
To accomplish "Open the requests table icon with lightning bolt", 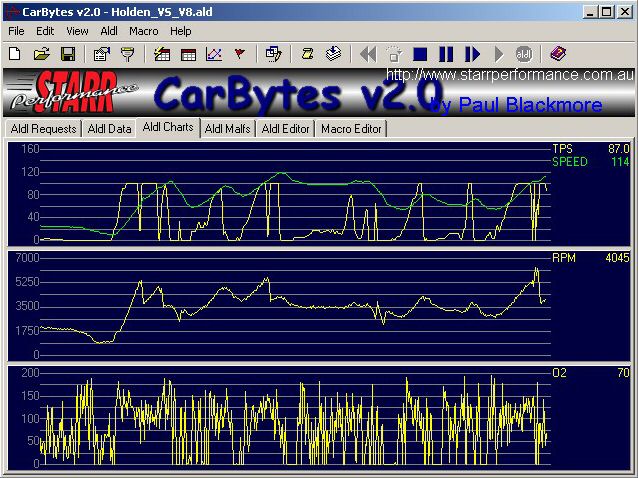I will [x=162, y=54].
